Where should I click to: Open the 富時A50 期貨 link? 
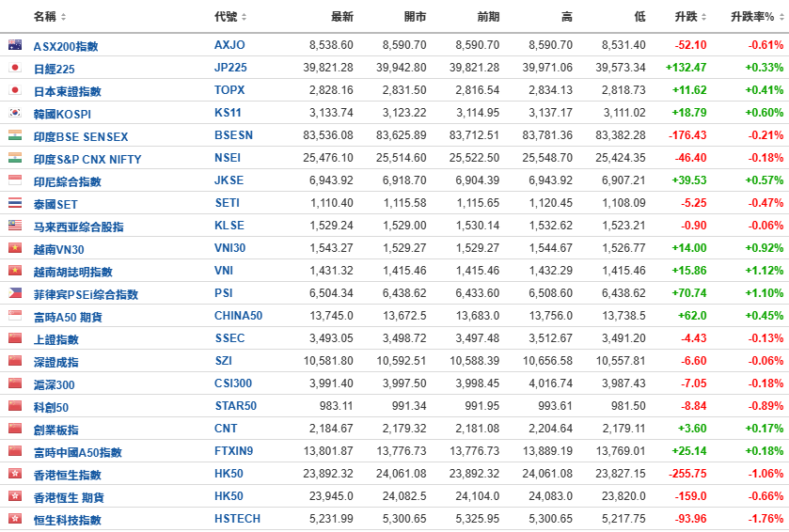68,318
